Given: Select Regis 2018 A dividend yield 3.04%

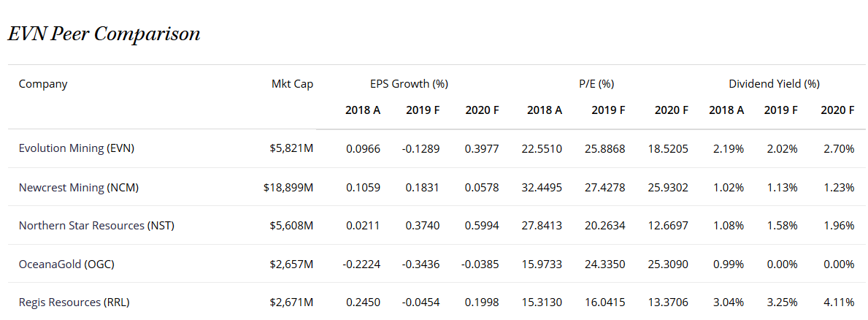Looking at the screenshot, I should pos(728,302).
